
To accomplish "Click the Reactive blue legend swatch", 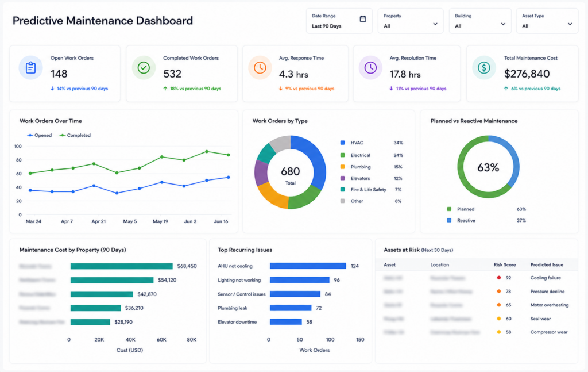I will [449, 220].
